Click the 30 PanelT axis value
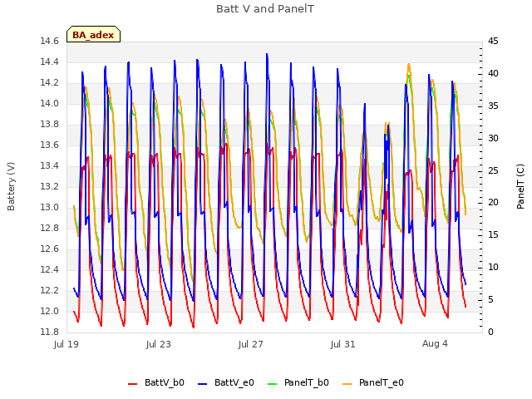 pos(493,139)
